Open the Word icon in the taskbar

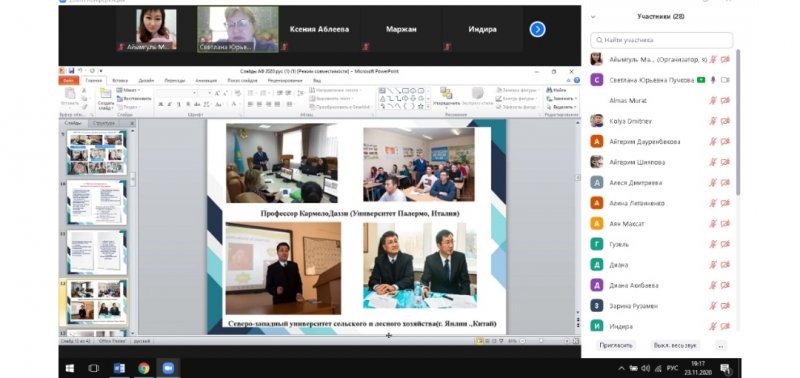pyautogui.click(x=119, y=368)
